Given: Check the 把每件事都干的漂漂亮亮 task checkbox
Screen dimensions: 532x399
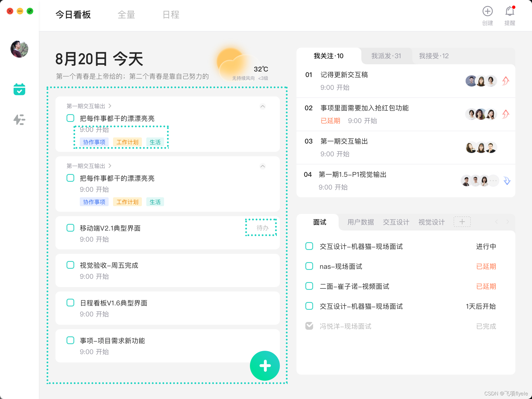Looking at the screenshot, I should click(70, 118).
